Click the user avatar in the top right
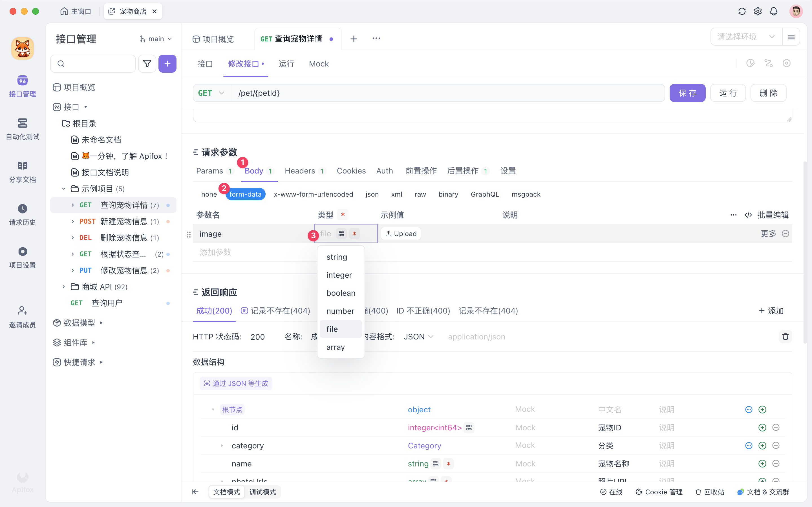 (x=796, y=11)
